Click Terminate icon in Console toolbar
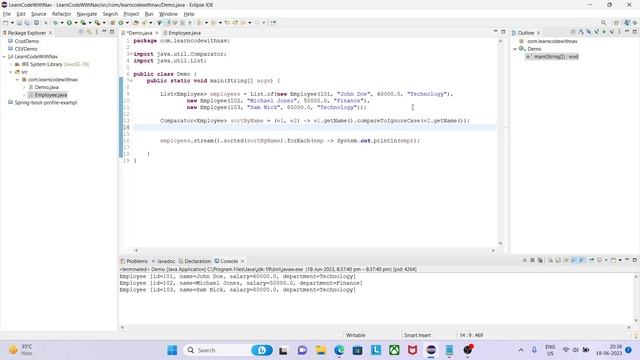 coord(524,260)
